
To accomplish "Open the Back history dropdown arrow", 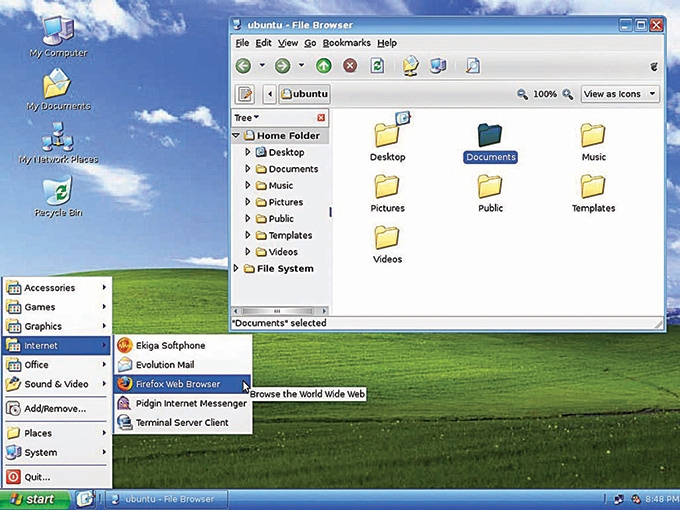I will 262,65.
